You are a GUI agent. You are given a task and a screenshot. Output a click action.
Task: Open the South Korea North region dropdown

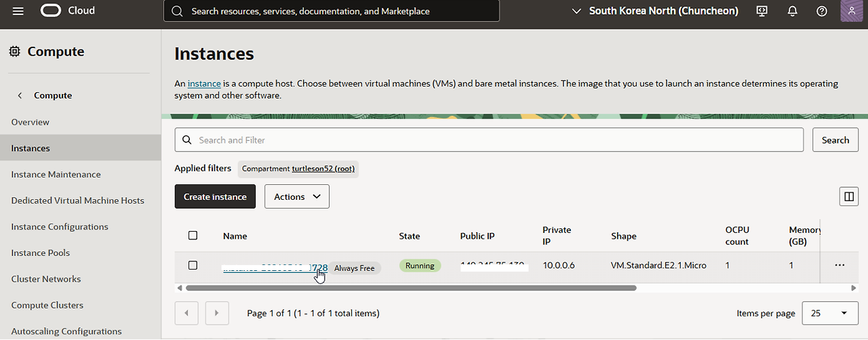pos(654,11)
